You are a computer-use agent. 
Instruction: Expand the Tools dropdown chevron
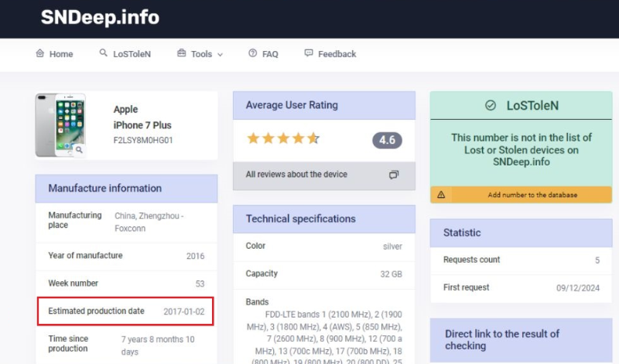221,54
